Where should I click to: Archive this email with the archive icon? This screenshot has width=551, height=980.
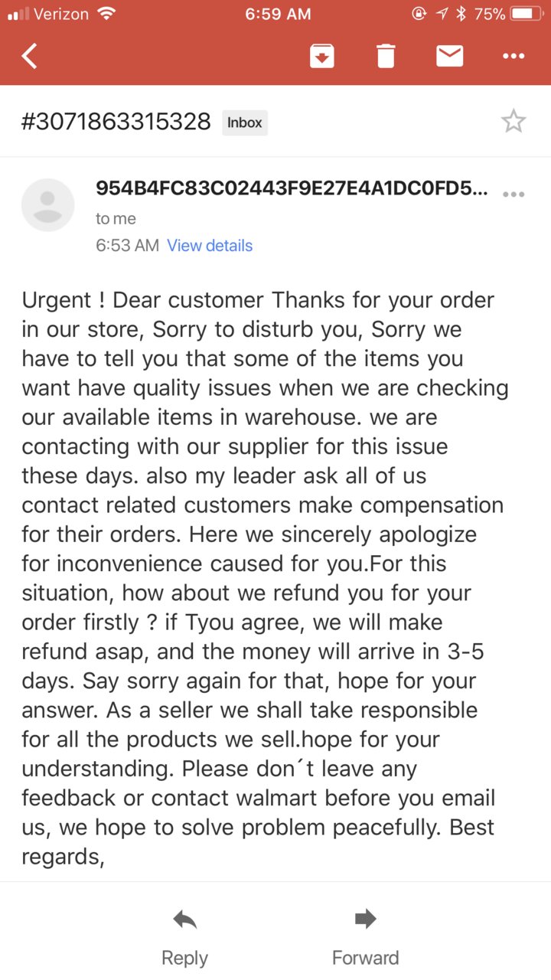pos(322,56)
